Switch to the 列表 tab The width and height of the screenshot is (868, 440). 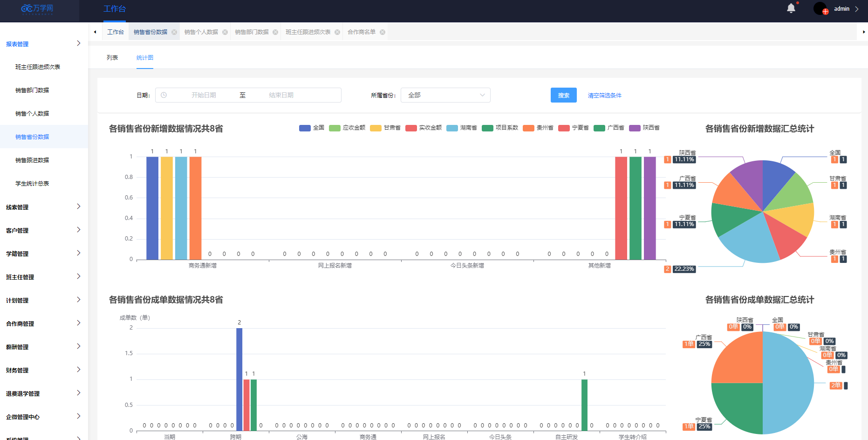(x=112, y=58)
